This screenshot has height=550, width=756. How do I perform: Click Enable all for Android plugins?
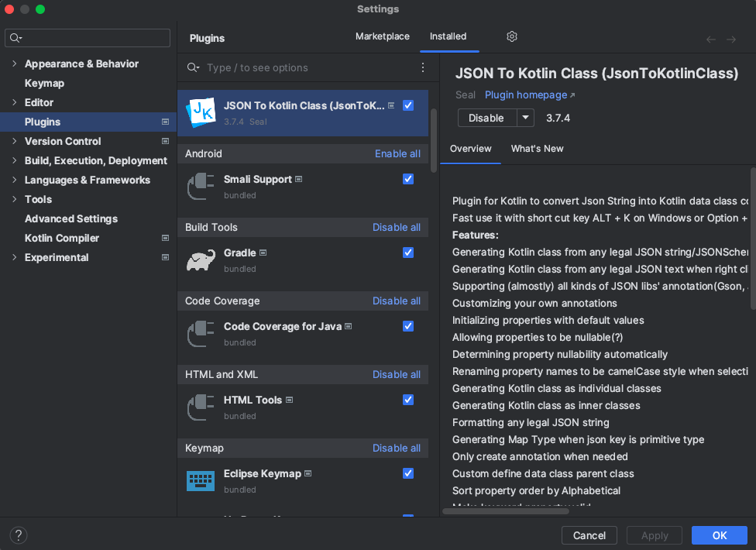398,154
